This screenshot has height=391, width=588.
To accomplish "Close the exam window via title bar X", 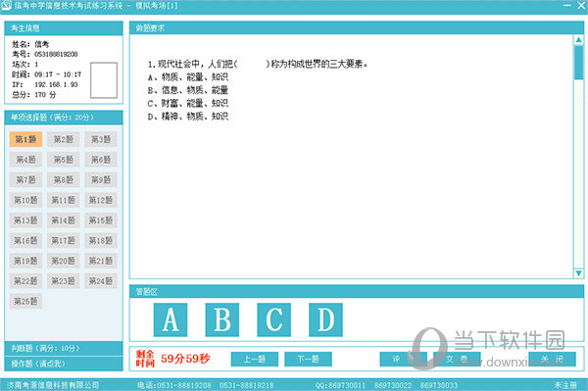I will (x=581, y=5).
